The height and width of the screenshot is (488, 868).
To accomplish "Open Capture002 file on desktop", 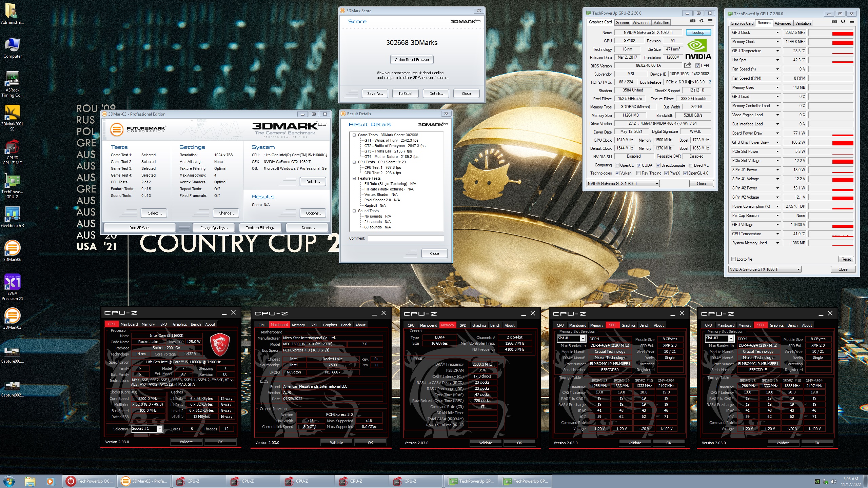I will click(12, 388).
